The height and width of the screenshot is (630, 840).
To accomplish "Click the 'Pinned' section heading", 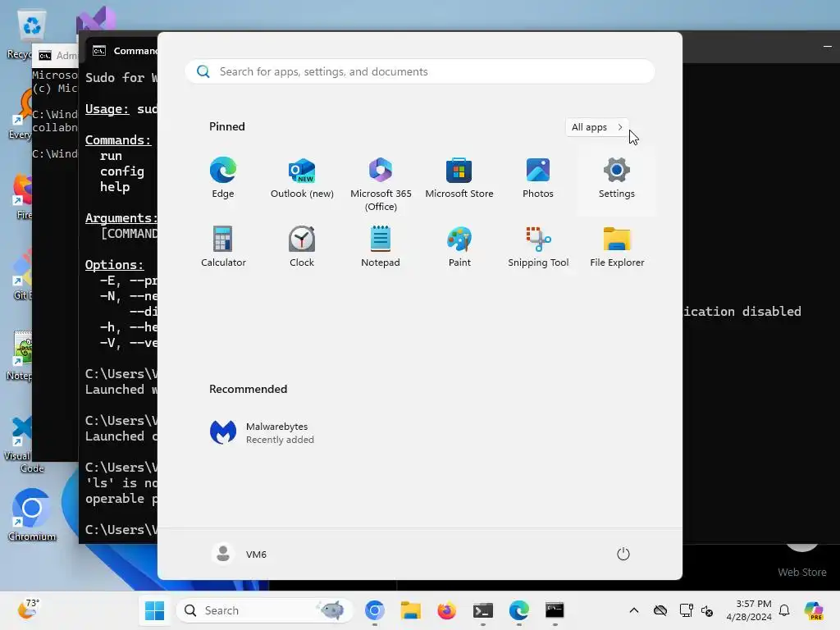I will coord(227,126).
